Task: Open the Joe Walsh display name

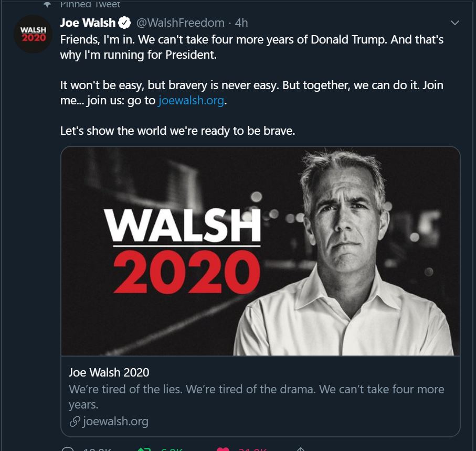Action: pyautogui.click(x=88, y=23)
